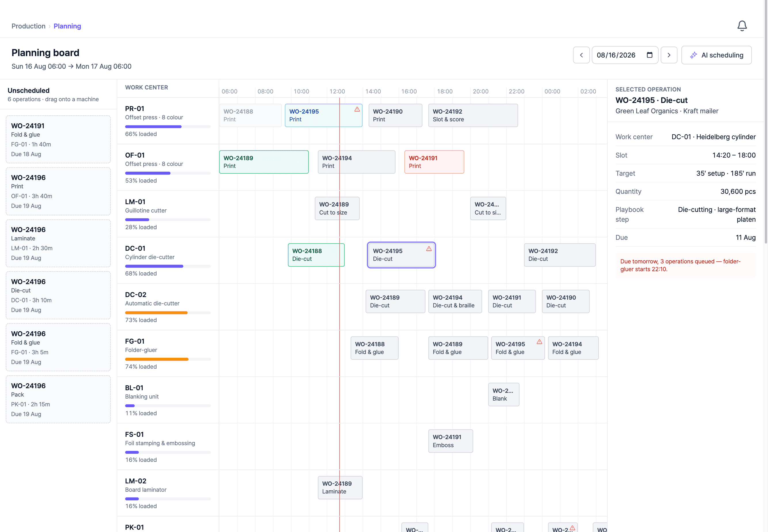
Task: Select WO-24190 Die-cut on DC-02
Action: click(566, 301)
